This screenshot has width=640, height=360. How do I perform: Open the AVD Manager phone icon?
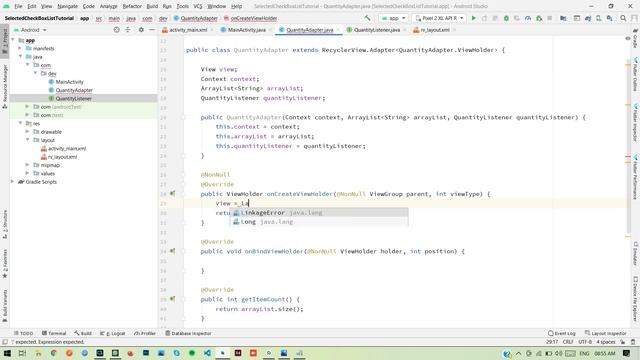599,18
